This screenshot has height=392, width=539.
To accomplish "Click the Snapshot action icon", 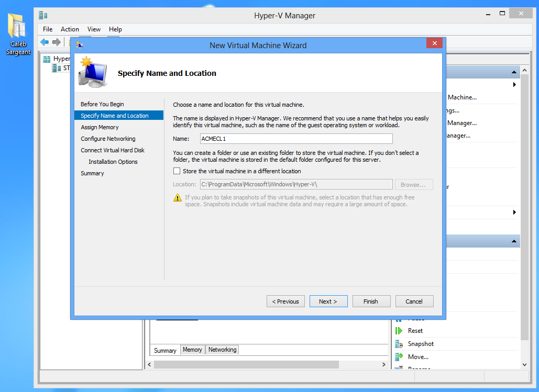I will coord(399,343).
